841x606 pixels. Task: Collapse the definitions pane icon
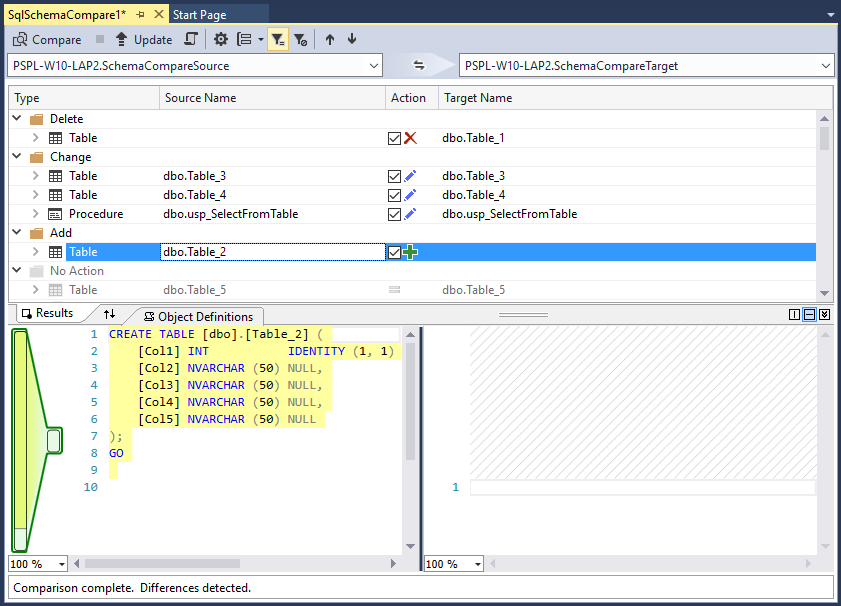point(825,314)
